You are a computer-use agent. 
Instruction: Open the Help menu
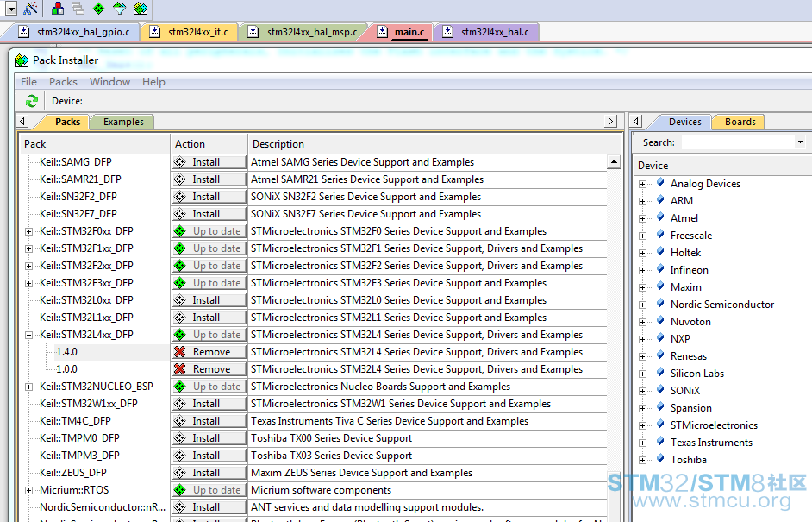tap(153, 81)
